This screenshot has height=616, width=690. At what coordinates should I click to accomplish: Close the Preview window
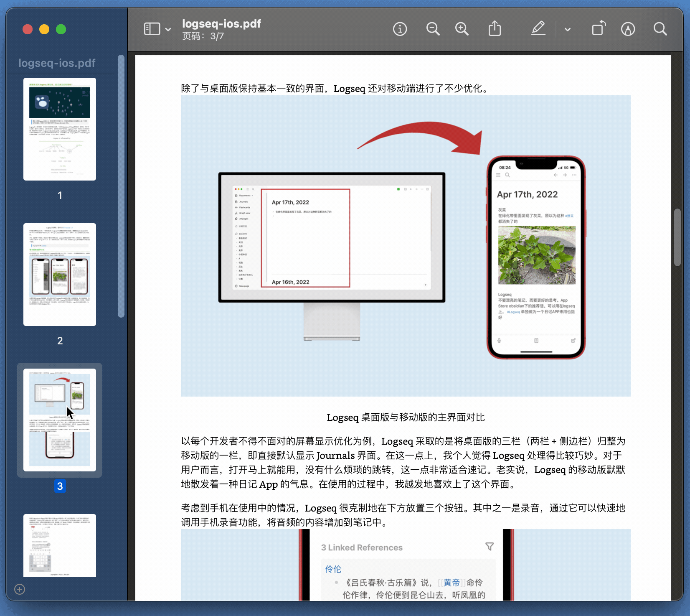(28, 29)
